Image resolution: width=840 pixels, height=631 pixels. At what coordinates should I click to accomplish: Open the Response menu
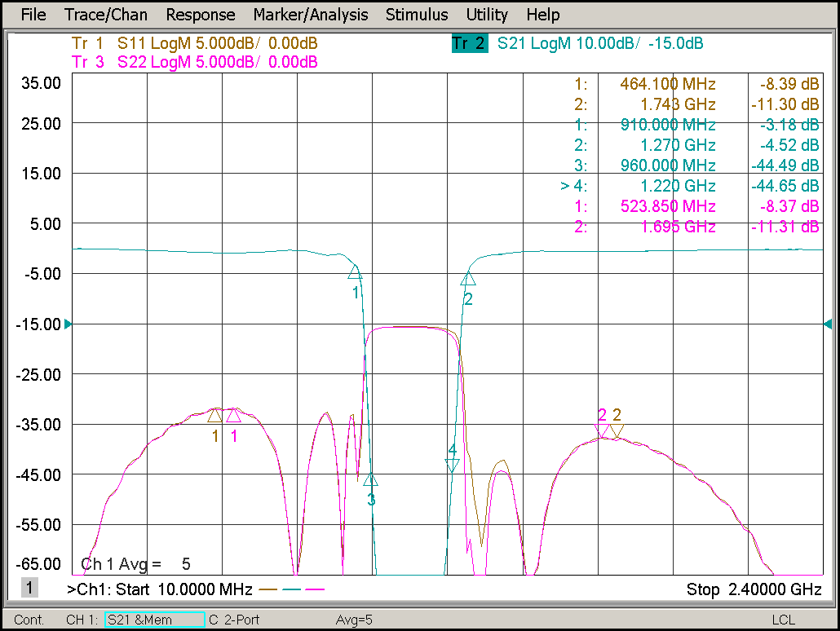(200, 15)
